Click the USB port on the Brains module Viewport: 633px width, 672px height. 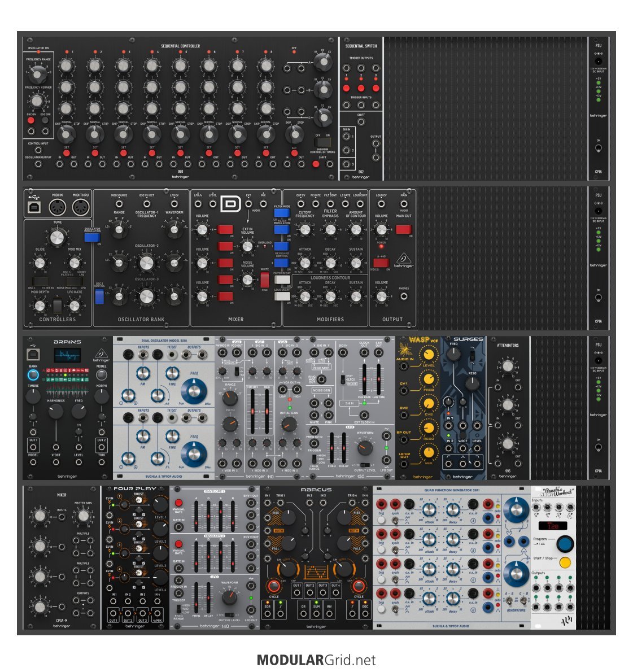click(x=33, y=355)
